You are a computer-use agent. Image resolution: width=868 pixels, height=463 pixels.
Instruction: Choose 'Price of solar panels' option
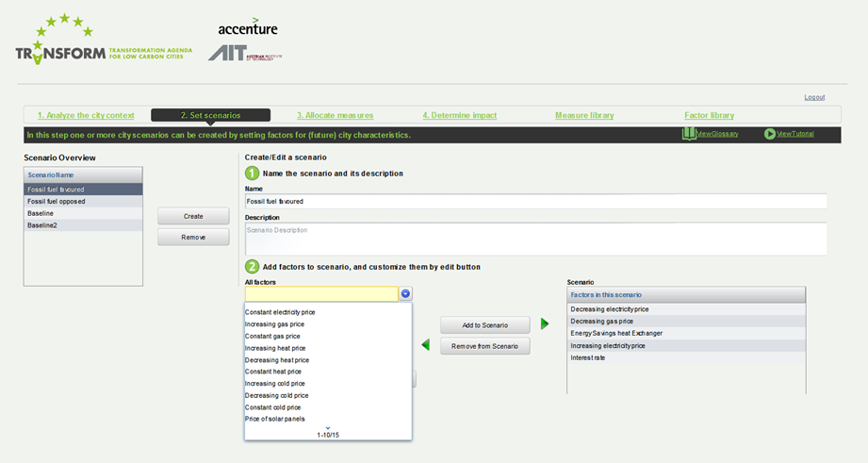275,419
